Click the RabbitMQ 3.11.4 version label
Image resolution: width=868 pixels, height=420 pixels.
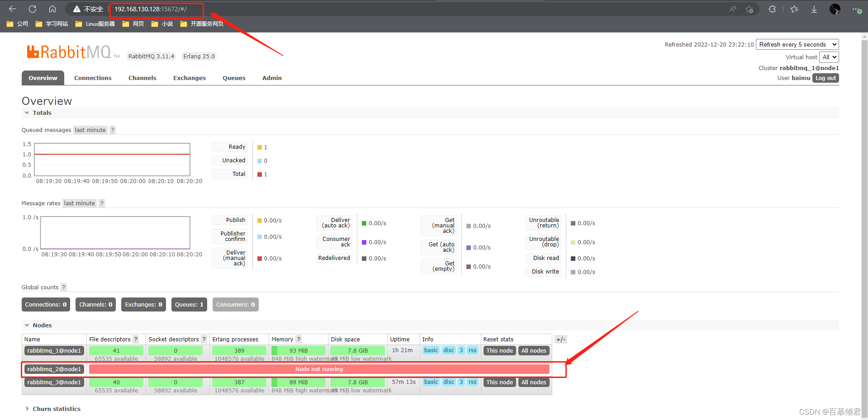151,56
